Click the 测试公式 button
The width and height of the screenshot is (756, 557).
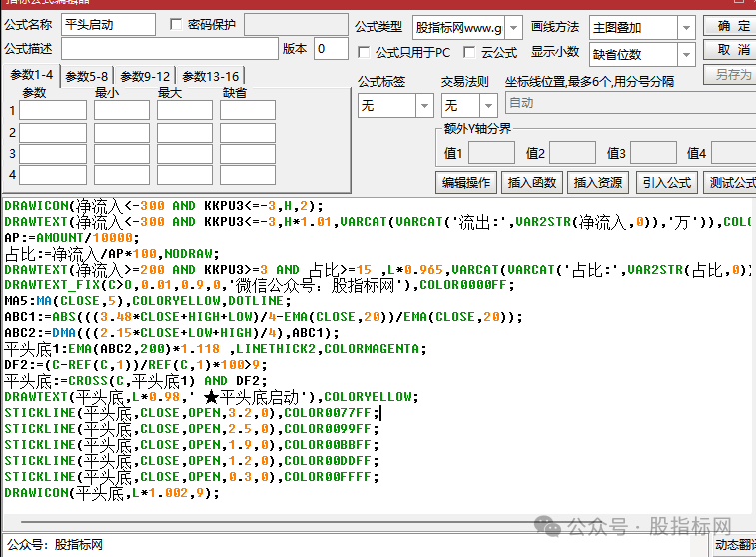point(730,182)
